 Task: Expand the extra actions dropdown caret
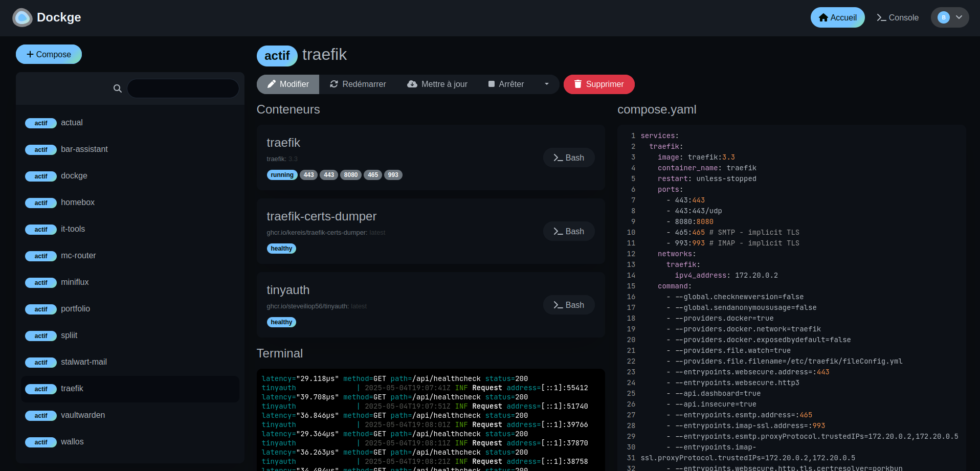[x=547, y=84]
